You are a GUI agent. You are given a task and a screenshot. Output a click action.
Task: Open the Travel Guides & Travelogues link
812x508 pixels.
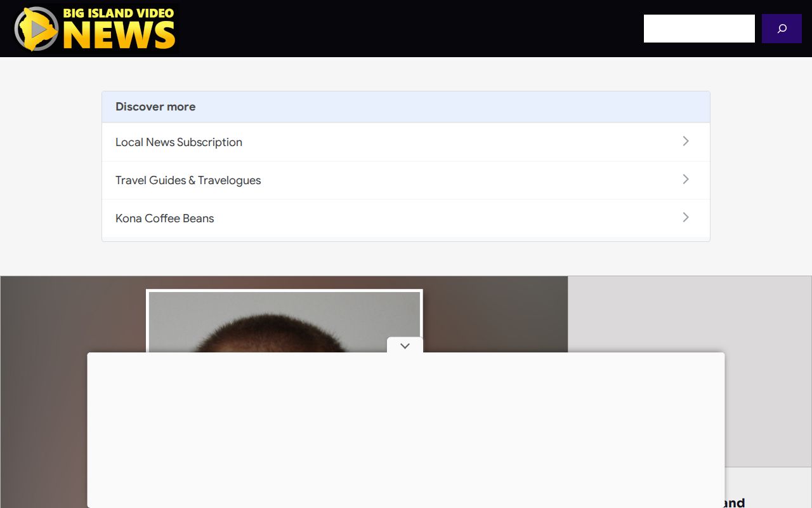[x=406, y=180]
